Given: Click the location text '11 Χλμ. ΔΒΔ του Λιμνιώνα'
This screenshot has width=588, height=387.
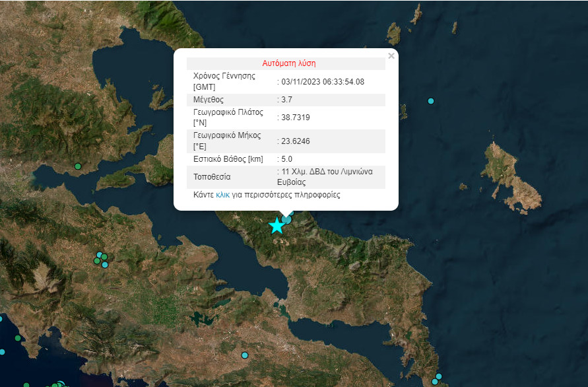Looking at the screenshot, I should (x=327, y=172).
